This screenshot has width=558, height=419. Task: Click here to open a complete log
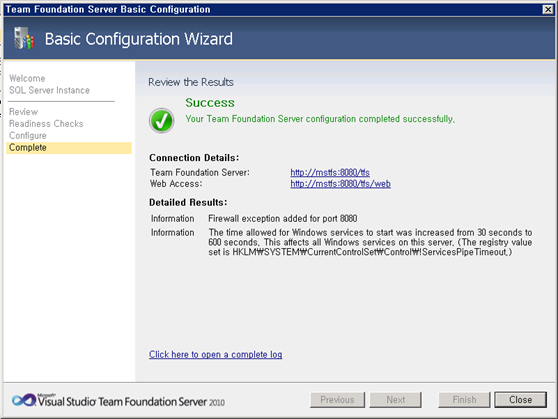tap(215, 355)
